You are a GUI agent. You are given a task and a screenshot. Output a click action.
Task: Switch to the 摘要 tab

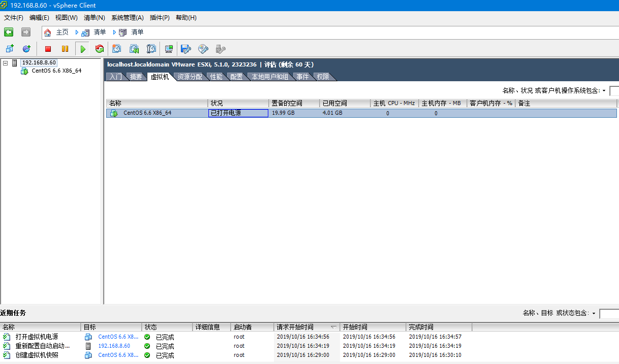pyautogui.click(x=136, y=77)
